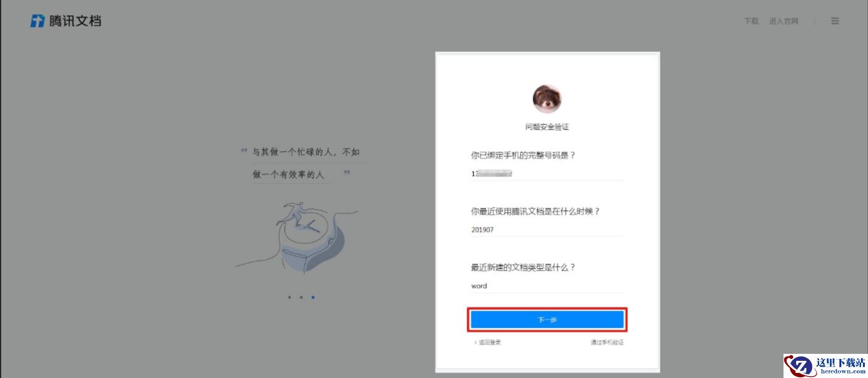Click the question label 最近新建的文档类型是什么
This screenshot has width=868, height=378.
pyautogui.click(x=523, y=267)
